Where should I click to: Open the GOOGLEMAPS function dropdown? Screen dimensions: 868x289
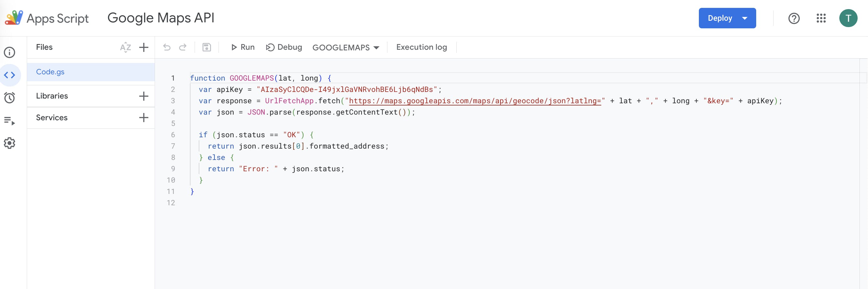(346, 48)
